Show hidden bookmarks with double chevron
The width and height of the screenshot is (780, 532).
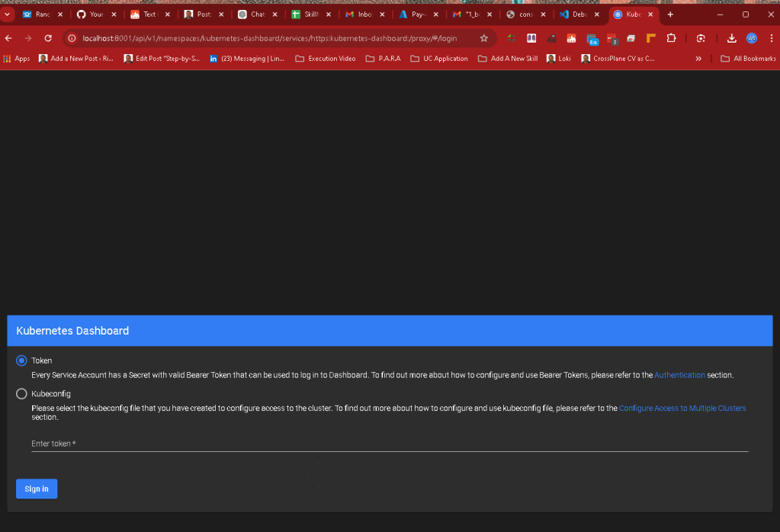click(698, 59)
